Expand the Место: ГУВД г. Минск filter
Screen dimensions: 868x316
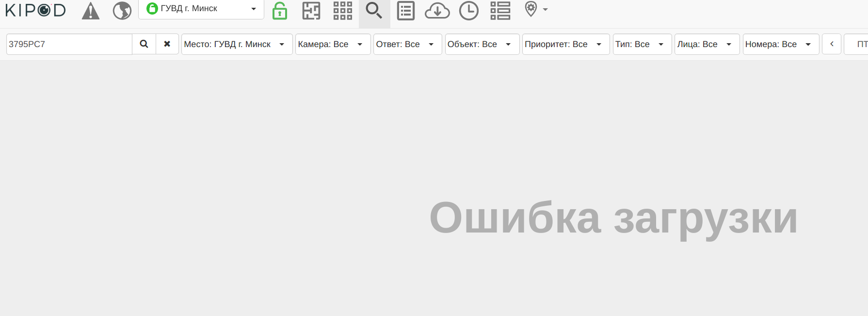(237, 44)
